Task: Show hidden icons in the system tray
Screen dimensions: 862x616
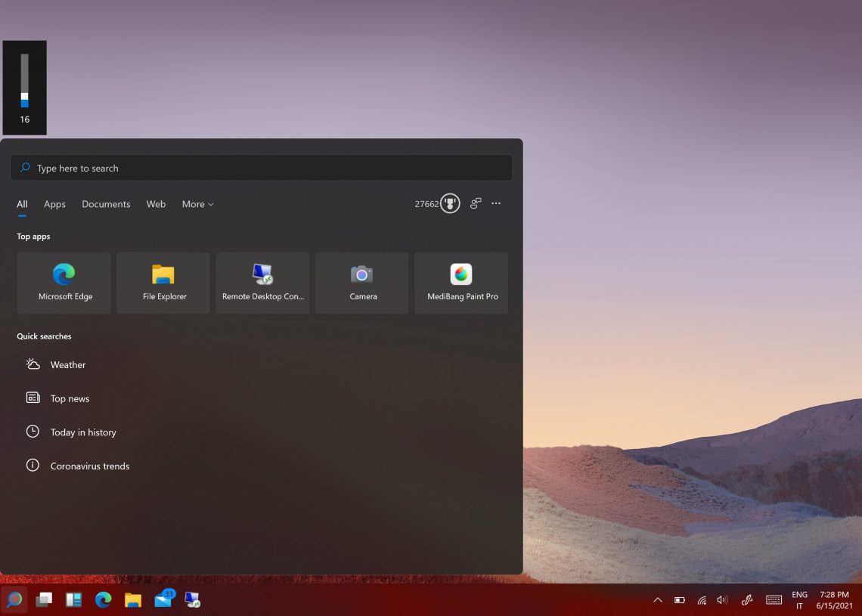Action: coord(657,599)
